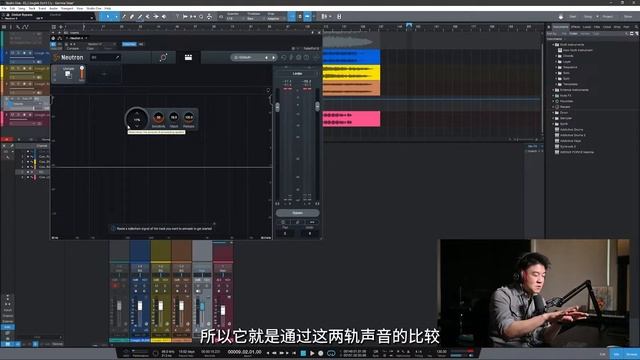The width and height of the screenshot is (640, 360).
Task: Pin the Neutron plugin window
Action: (x=313, y=33)
